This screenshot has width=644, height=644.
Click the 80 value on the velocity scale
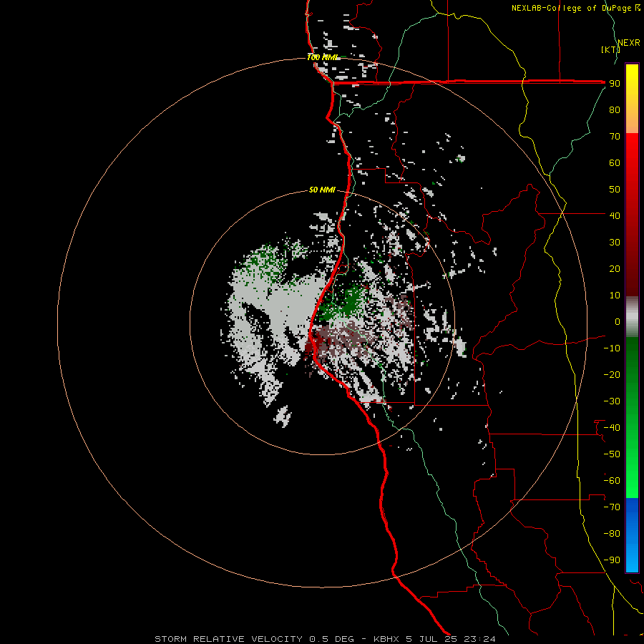(615, 109)
